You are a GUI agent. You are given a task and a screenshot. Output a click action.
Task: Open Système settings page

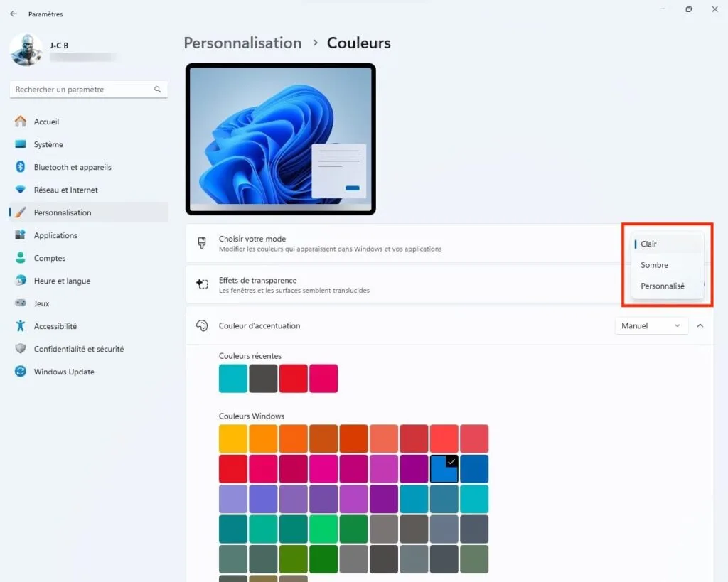click(x=88, y=144)
